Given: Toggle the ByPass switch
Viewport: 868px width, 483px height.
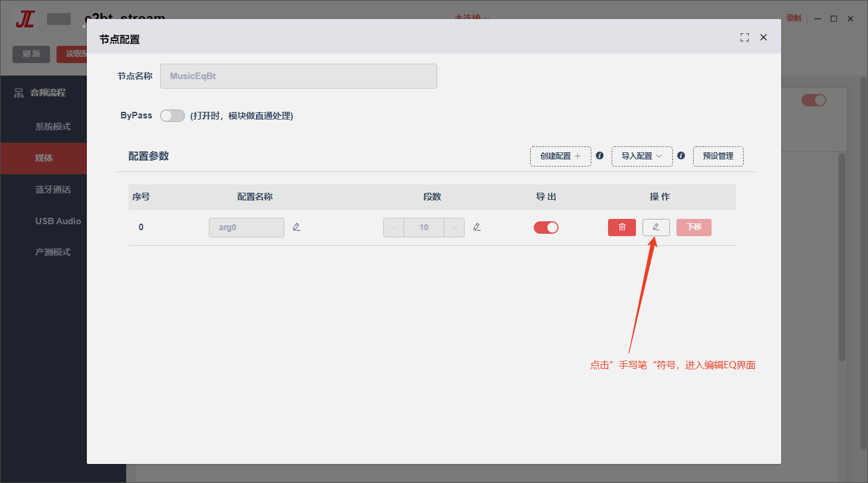Looking at the screenshot, I should coord(173,115).
